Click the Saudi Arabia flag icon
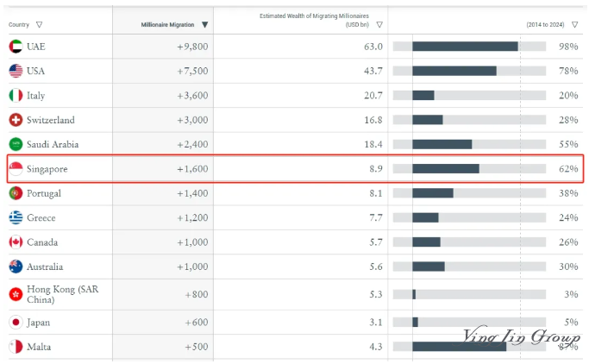The image size is (589, 364). coord(16,144)
